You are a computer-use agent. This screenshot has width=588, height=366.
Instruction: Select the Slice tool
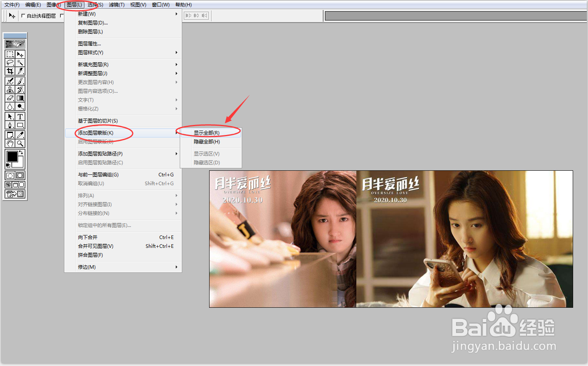(x=20, y=71)
